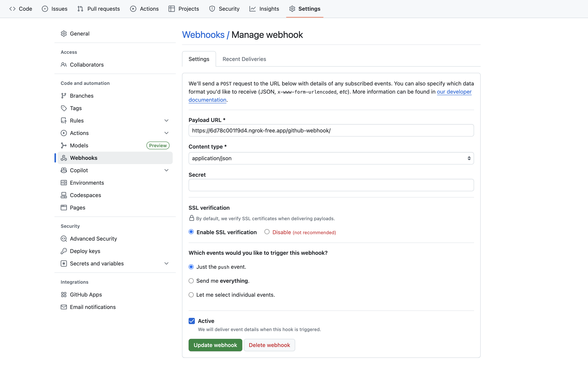Click the Delete webhook button

(269, 345)
